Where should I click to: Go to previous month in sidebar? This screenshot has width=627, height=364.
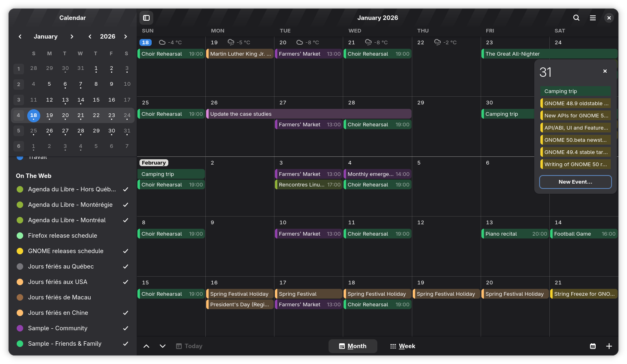coord(20,37)
